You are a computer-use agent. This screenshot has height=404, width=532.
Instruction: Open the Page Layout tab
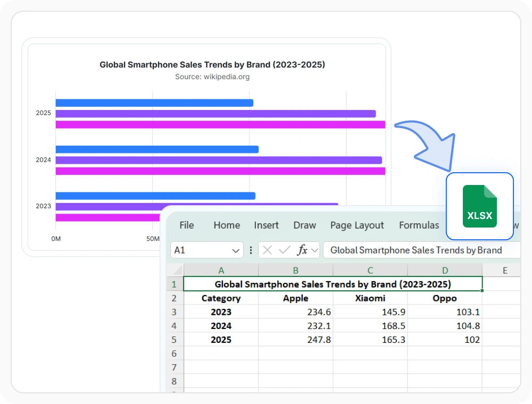point(357,225)
